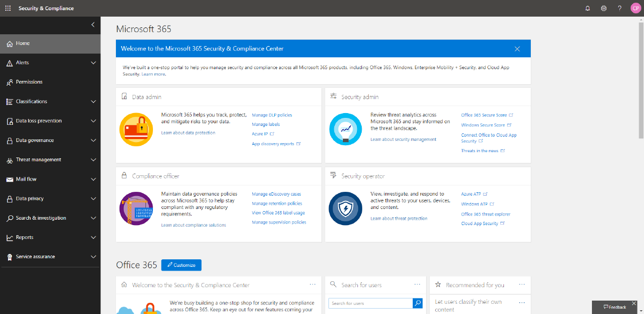Open the settings gear icon
Image resolution: width=644 pixels, height=314 pixels.
pos(604,8)
